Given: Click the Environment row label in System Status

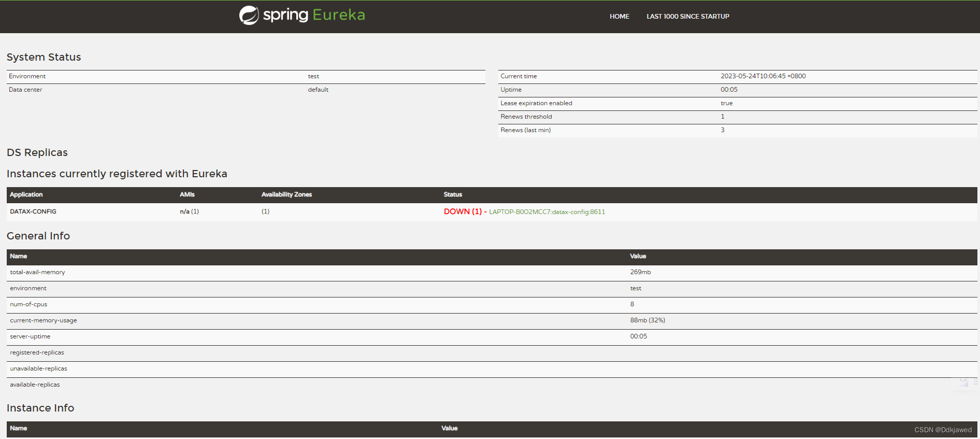Looking at the screenshot, I should [x=27, y=76].
